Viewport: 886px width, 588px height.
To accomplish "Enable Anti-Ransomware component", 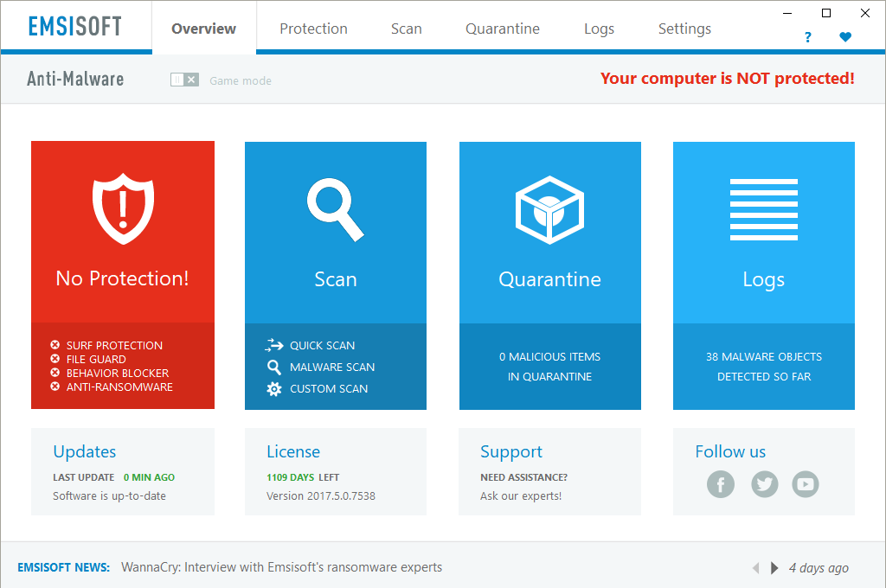I will coord(119,387).
